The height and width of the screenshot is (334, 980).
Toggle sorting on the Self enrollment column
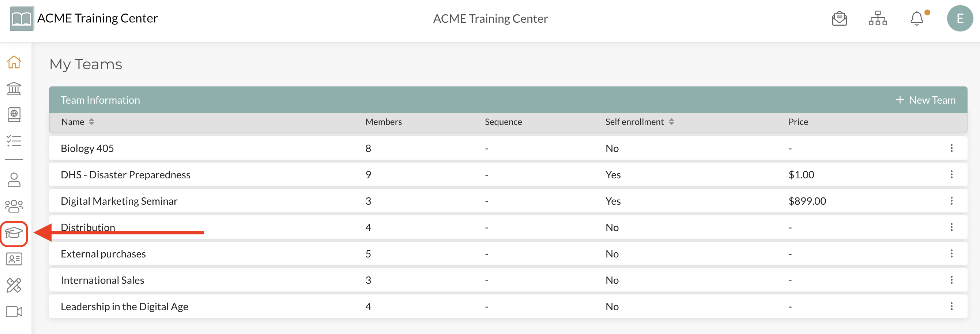tap(672, 122)
